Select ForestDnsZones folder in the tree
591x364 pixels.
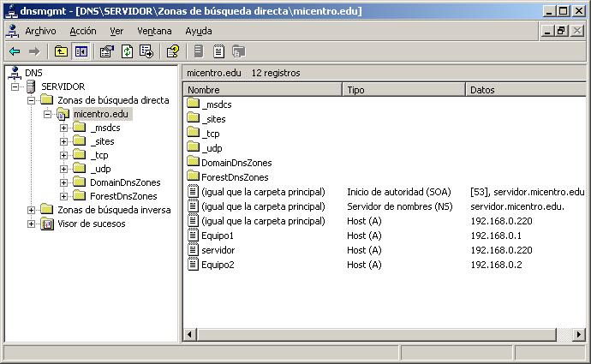click(x=122, y=196)
